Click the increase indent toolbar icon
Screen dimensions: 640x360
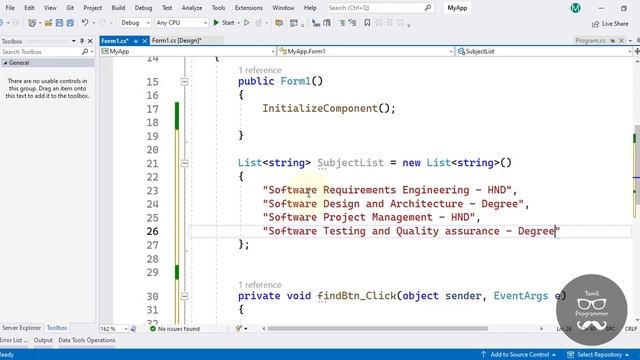[x=327, y=23]
